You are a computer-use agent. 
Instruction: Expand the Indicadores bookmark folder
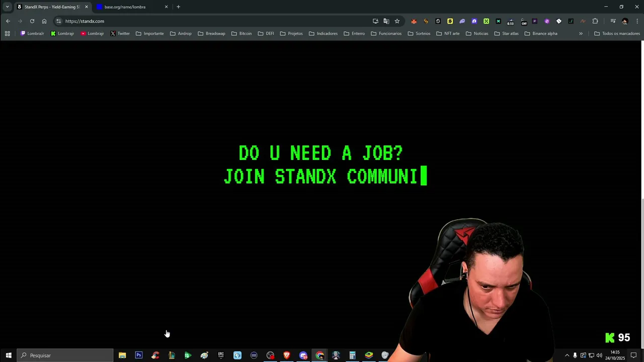(323, 34)
